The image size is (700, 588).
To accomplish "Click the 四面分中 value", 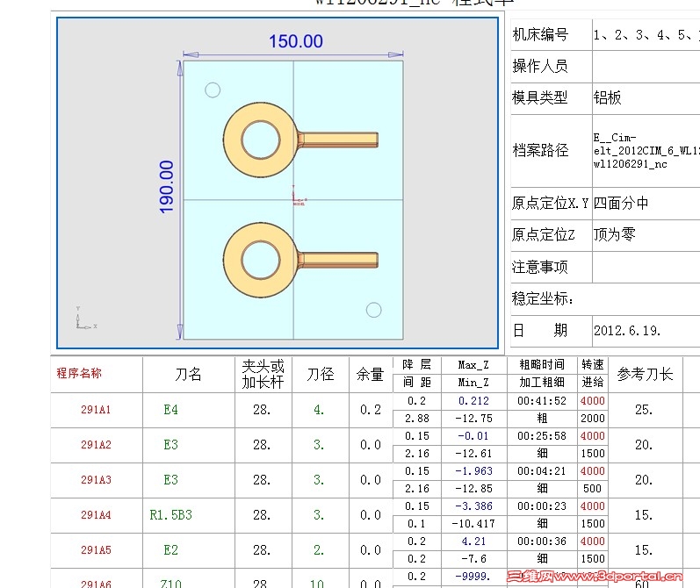I will pyautogui.click(x=621, y=204).
